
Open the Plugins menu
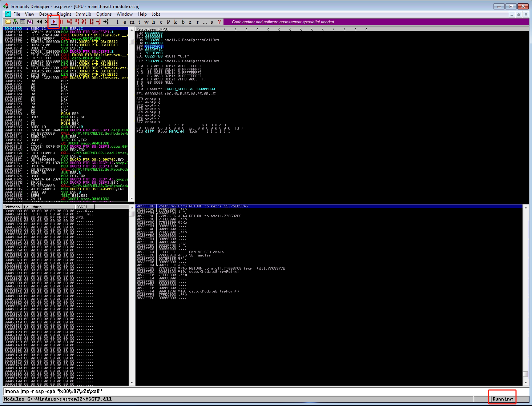click(64, 14)
